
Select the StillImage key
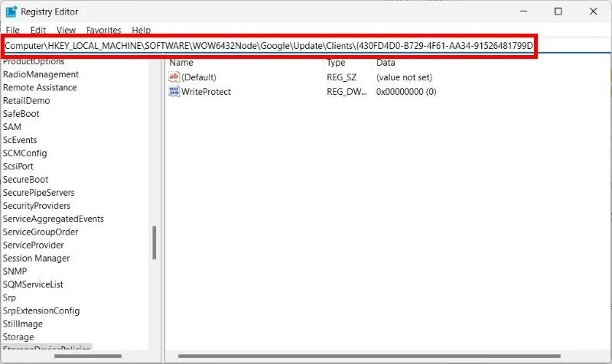[x=23, y=323]
